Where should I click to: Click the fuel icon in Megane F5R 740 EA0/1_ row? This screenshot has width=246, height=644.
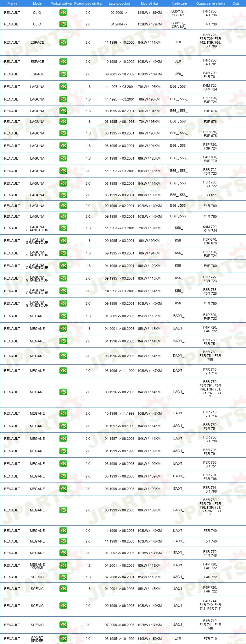63,541
